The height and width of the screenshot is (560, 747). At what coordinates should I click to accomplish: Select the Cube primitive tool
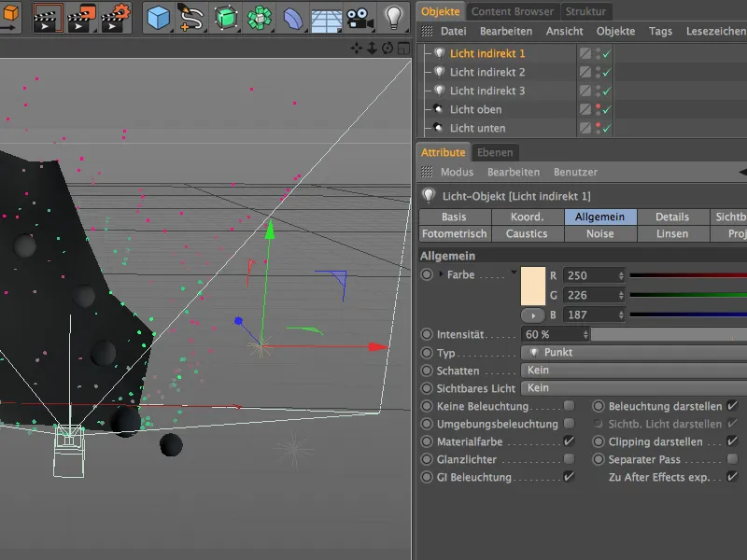(x=159, y=18)
